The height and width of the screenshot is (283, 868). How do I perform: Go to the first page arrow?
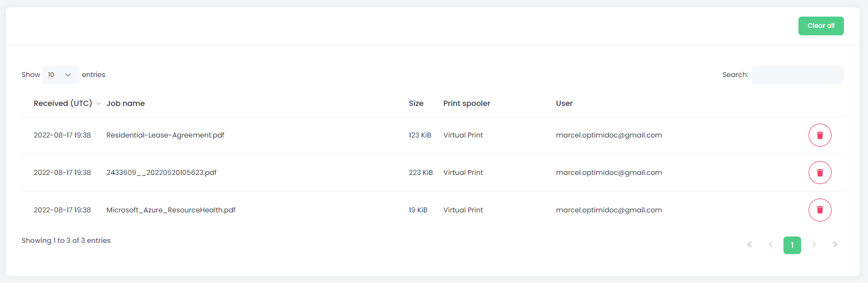point(749,244)
